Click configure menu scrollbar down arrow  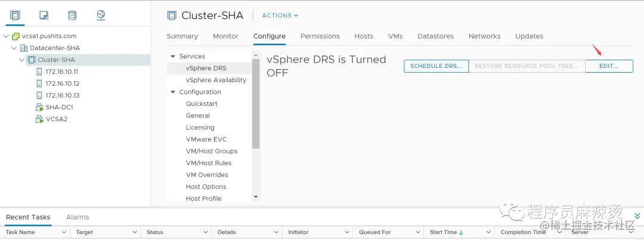256,197
